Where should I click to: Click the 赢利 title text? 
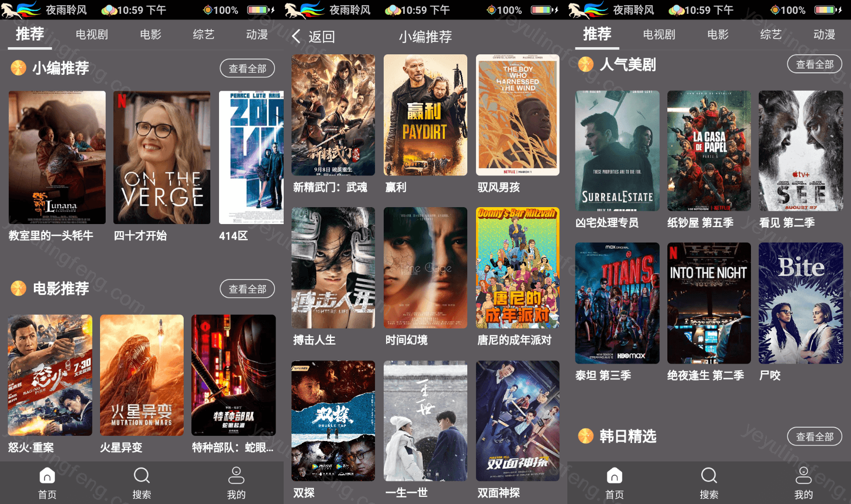[x=395, y=188]
